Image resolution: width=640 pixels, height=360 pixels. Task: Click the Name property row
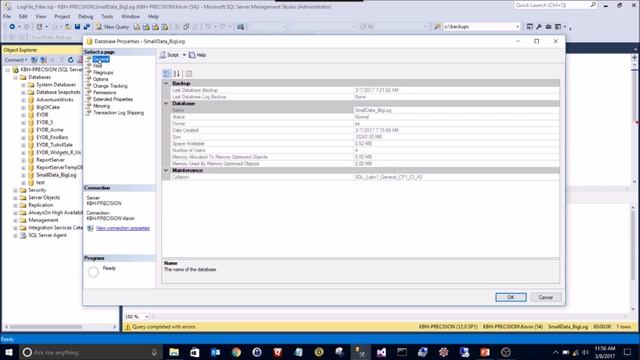365,110
